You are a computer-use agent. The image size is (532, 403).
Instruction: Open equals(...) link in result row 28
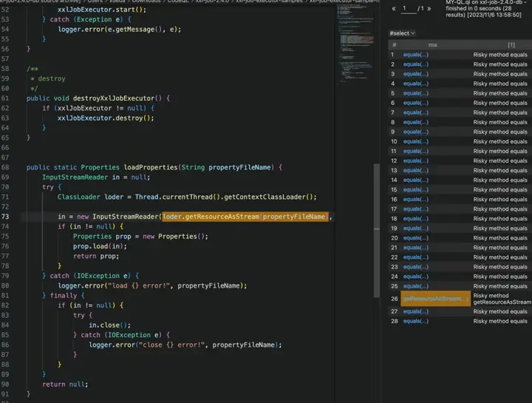(415, 321)
